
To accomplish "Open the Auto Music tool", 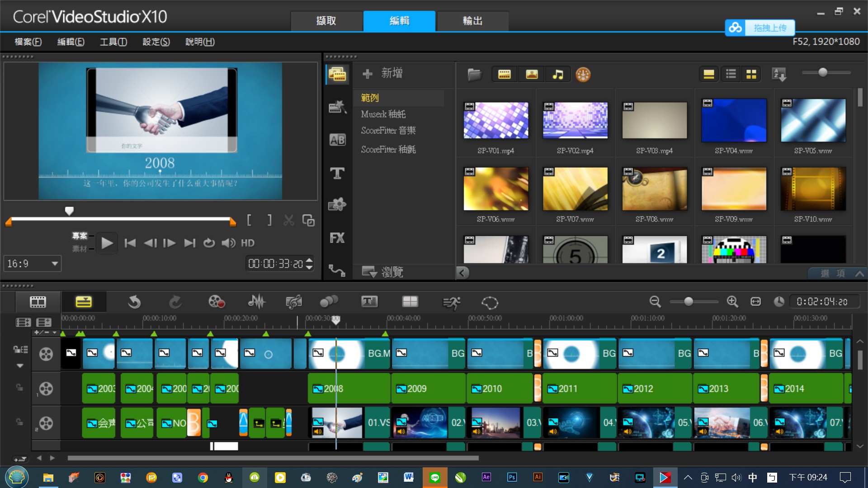I will 294,302.
